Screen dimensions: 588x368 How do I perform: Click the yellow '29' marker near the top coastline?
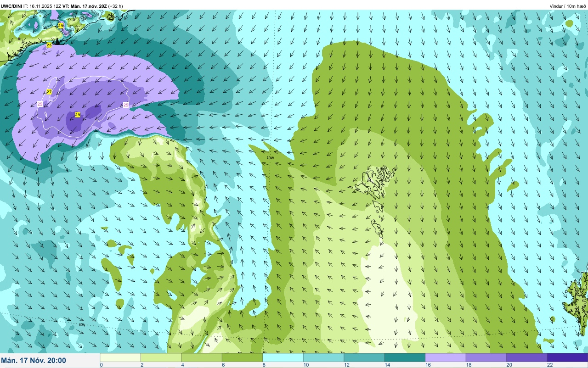[61, 26]
